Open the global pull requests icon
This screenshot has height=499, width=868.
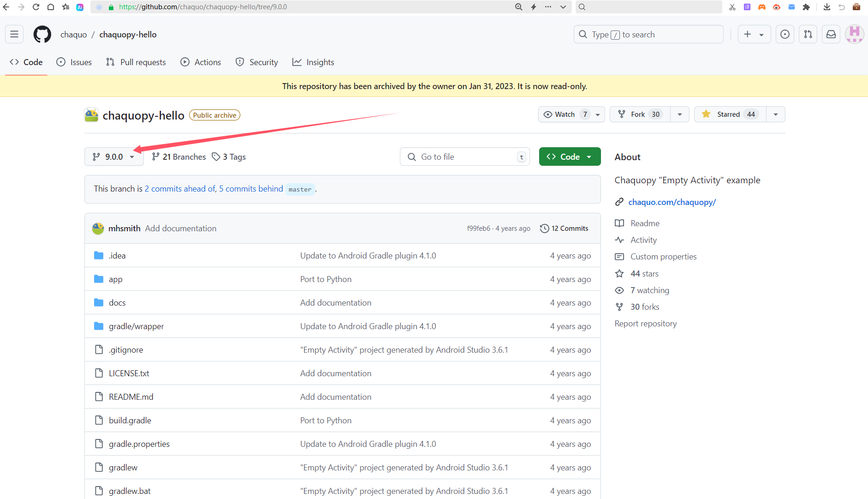pos(808,34)
